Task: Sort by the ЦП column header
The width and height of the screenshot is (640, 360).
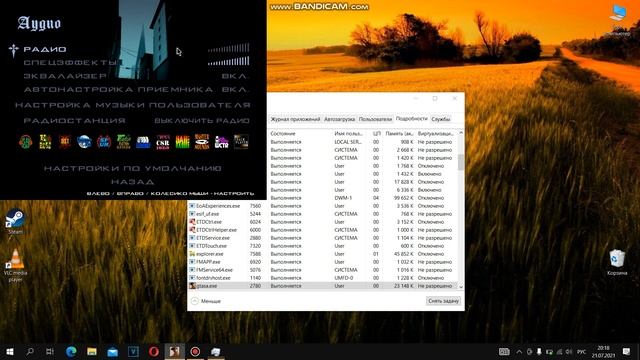Action: click(376, 133)
